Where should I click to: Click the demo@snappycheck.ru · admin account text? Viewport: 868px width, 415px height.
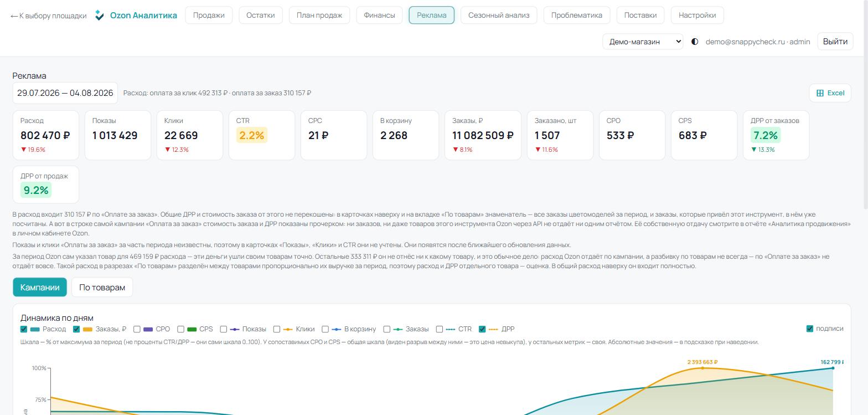pyautogui.click(x=758, y=42)
